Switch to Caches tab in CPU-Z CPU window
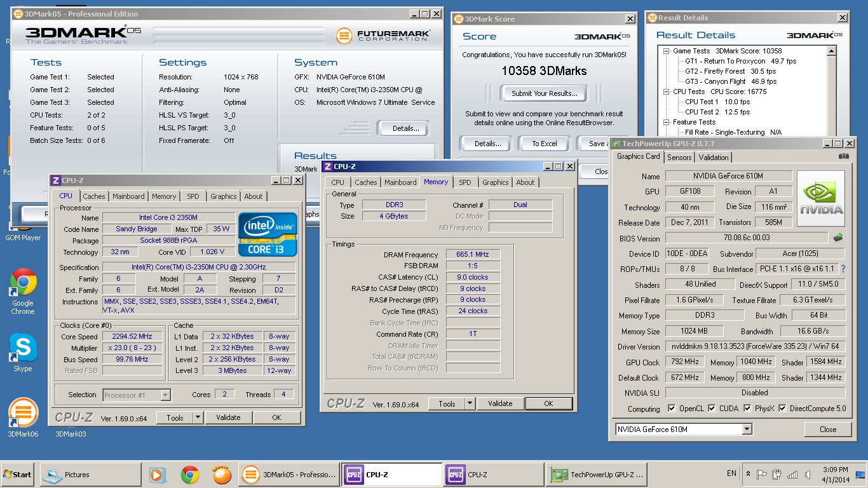Screen dimensions: 868x488 tap(94, 196)
